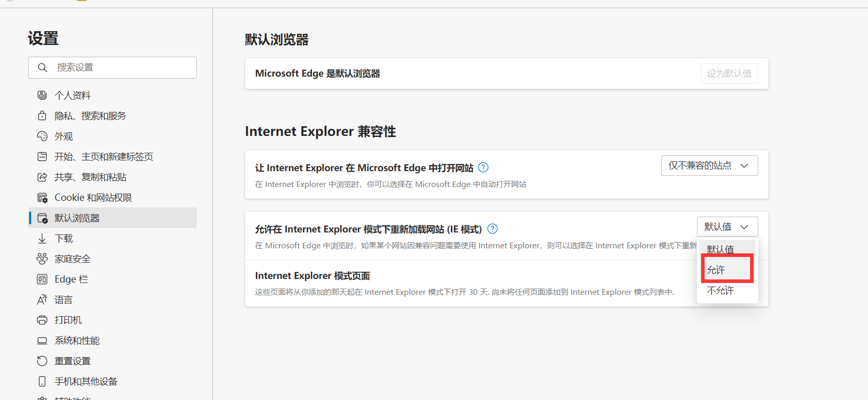Open 开始、主页和新建标签页 settings

[104, 157]
